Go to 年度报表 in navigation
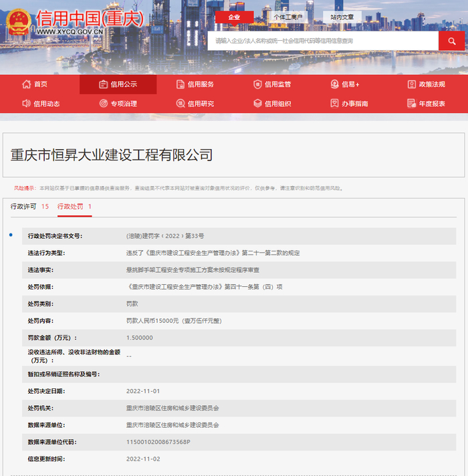This screenshot has width=468, height=476. 432,104
